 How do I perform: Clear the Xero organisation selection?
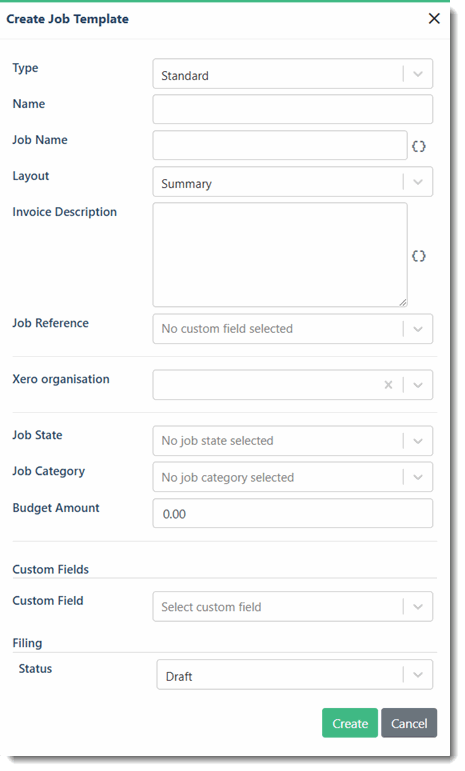coord(388,385)
